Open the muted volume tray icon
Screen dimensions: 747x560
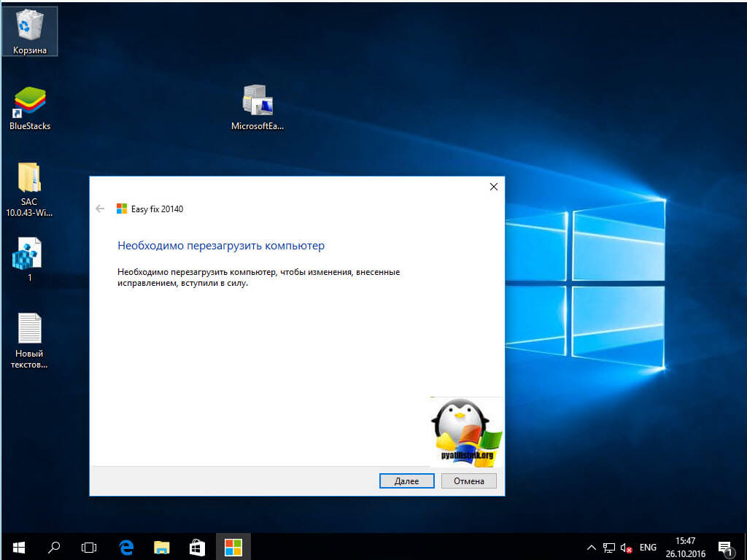click(x=626, y=547)
